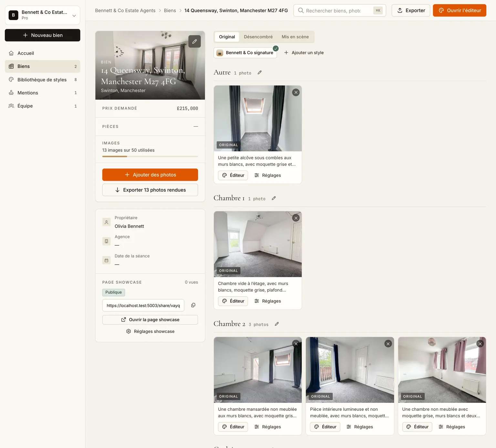Select the Bennett & Co signature style
Viewport: 496px width, 448px height.
[245, 53]
